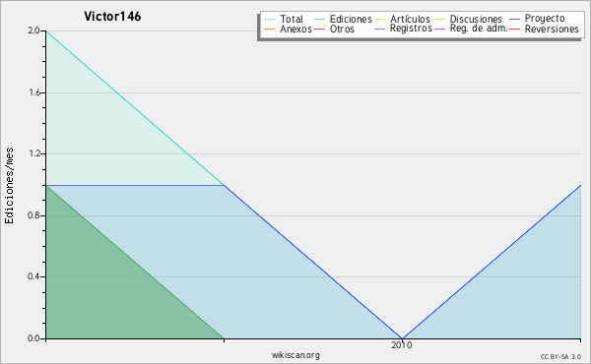This screenshot has height=364, width=591.
Task: Click the 0.0 y-axis label
Action: (33, 338)
